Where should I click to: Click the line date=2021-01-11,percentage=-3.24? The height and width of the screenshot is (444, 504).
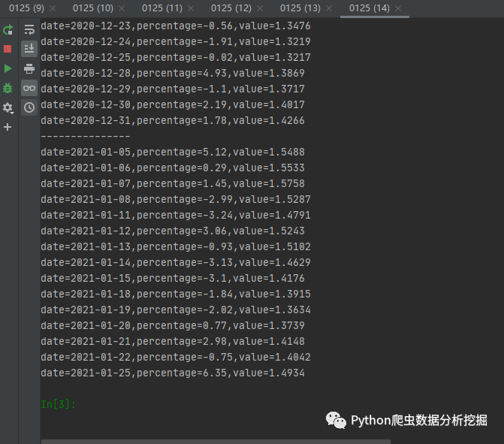[x=176, y=215]
